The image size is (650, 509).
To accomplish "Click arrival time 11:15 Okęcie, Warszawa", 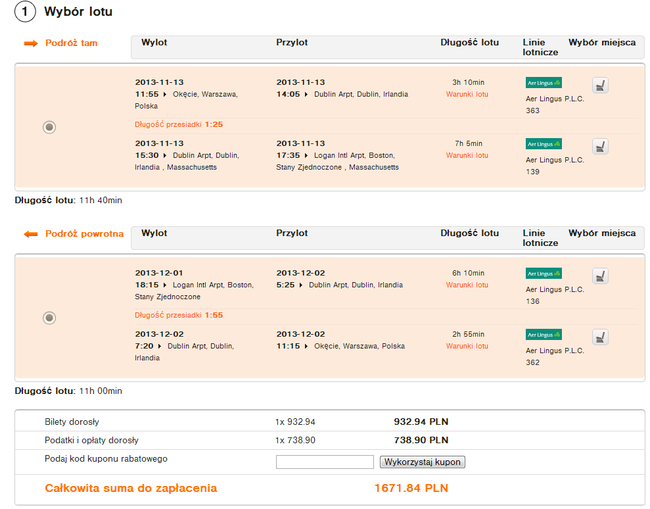I will tap(340, 346).
